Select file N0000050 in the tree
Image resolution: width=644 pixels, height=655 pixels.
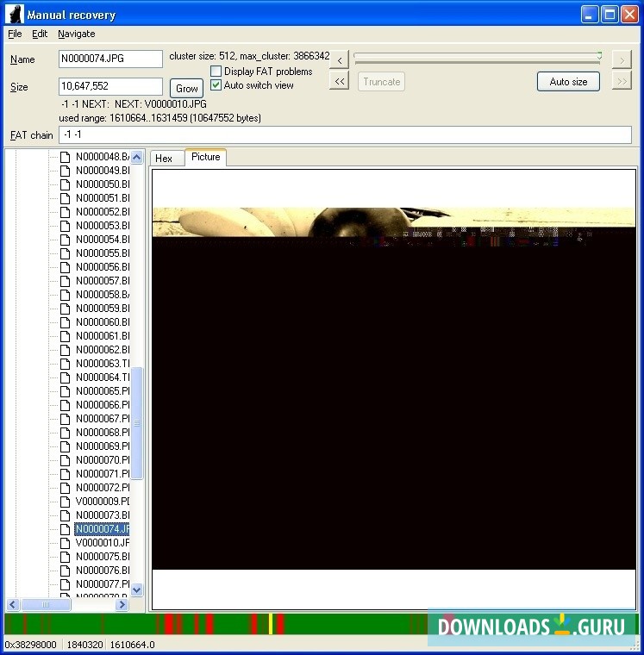click(103, 184)
